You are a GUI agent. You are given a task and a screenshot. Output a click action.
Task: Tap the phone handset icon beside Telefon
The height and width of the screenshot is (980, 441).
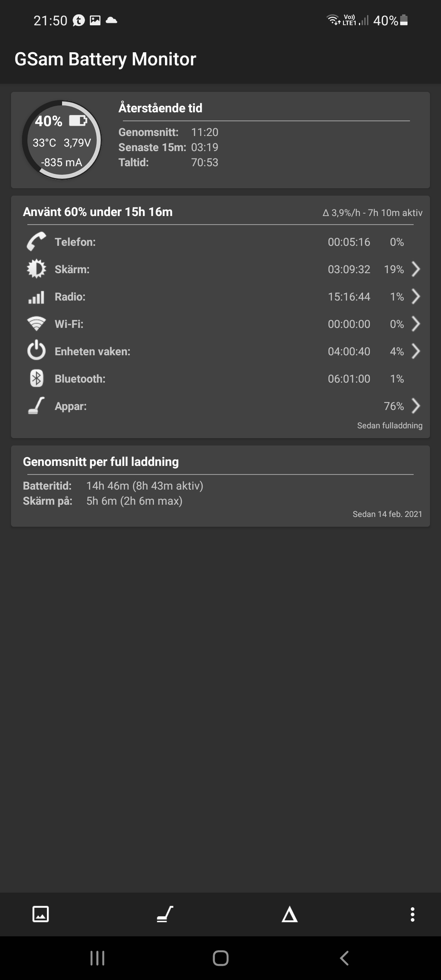(36, 242)
